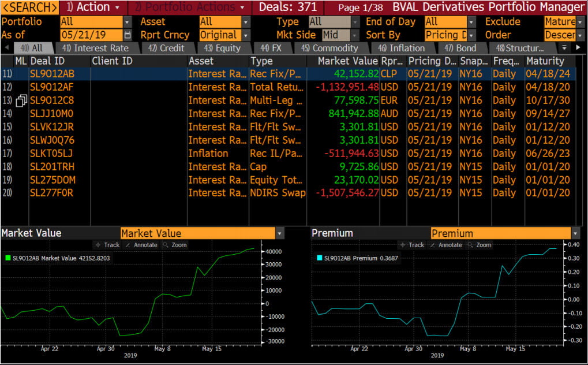Select market value -1,132,951.48
Viewport: 588px width, 365px height.
click(347, 87)
